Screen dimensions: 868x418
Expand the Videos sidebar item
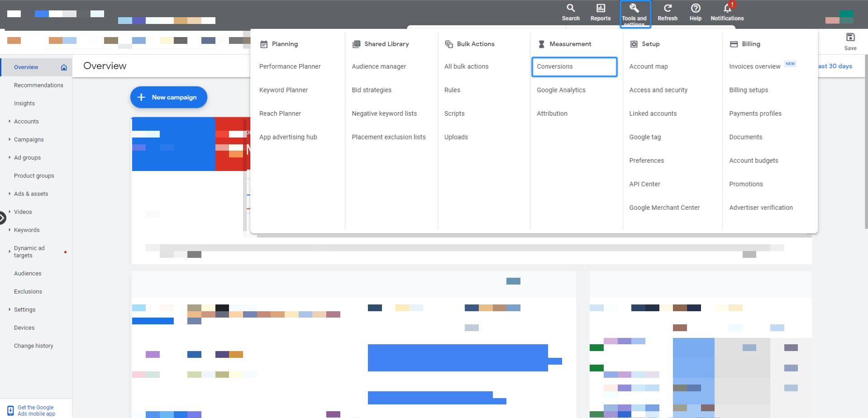(x=10, y=212)
